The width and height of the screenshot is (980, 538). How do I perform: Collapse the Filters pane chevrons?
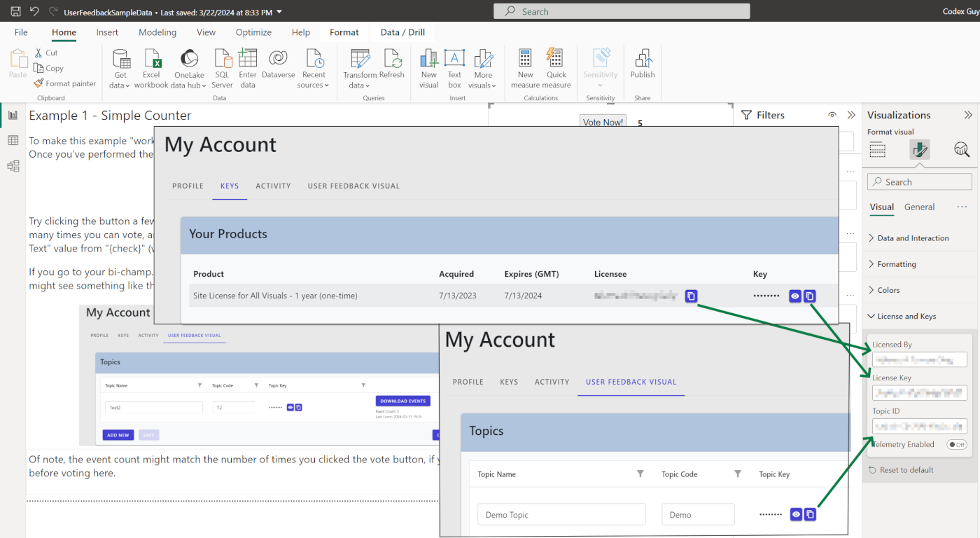click(852, 115)
